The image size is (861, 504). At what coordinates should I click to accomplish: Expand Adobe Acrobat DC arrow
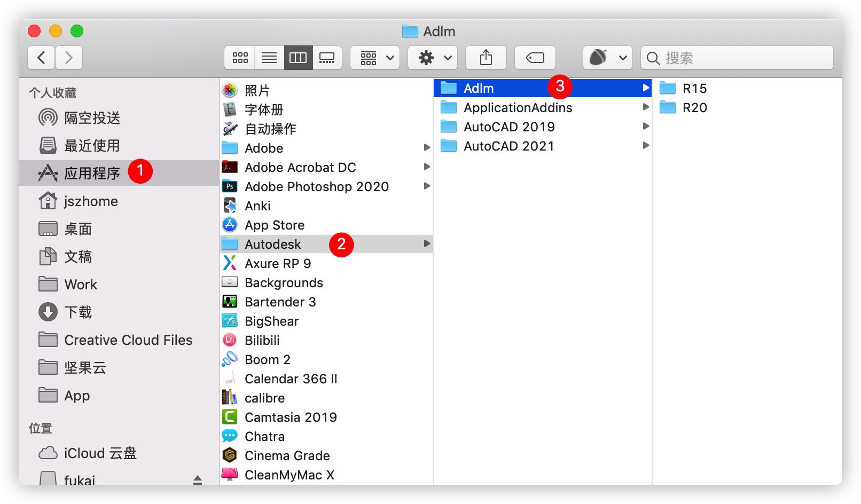coord(427,167)
